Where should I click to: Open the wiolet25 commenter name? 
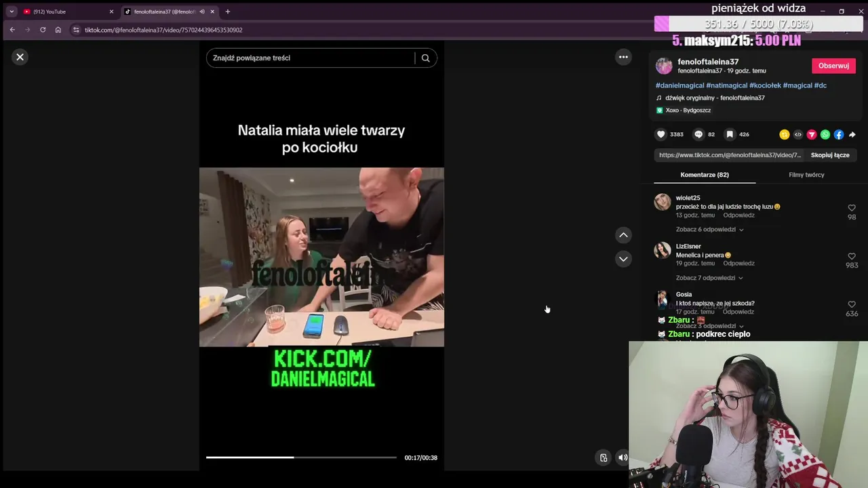pos(688,198)
